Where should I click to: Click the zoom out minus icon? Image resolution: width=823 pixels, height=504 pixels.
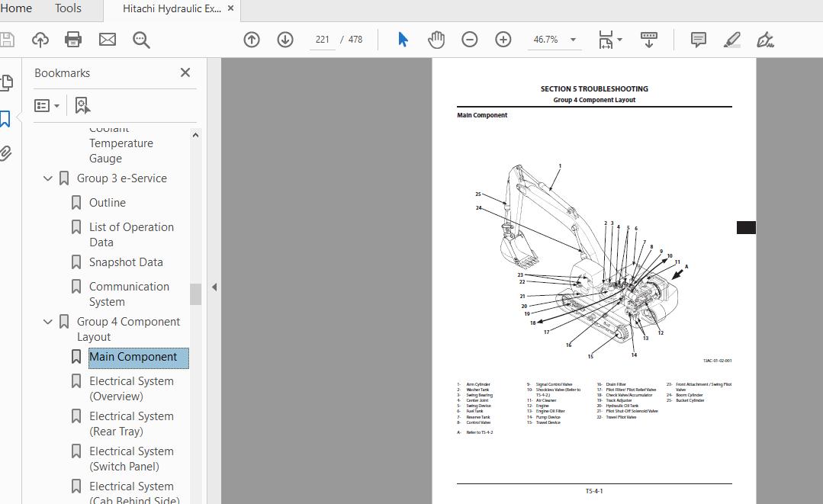470,40
